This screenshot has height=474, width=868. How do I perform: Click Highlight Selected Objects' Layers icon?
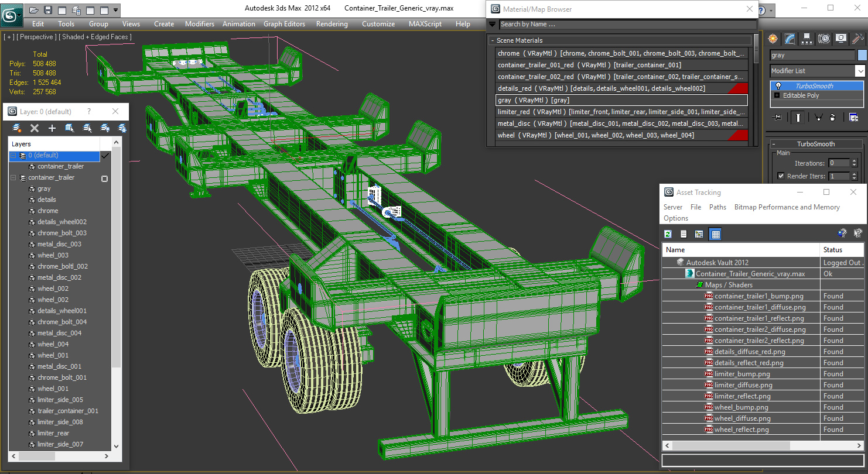(87, 128)
